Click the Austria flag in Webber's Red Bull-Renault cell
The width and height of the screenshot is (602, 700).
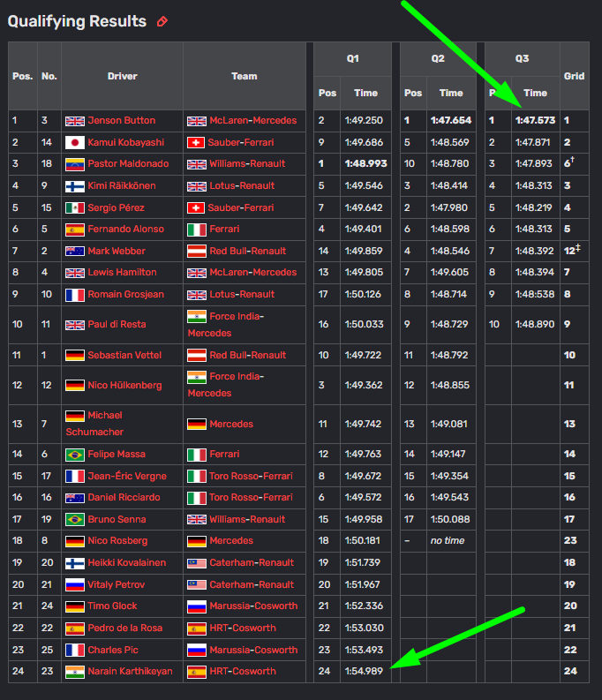[x=196, y=252]
